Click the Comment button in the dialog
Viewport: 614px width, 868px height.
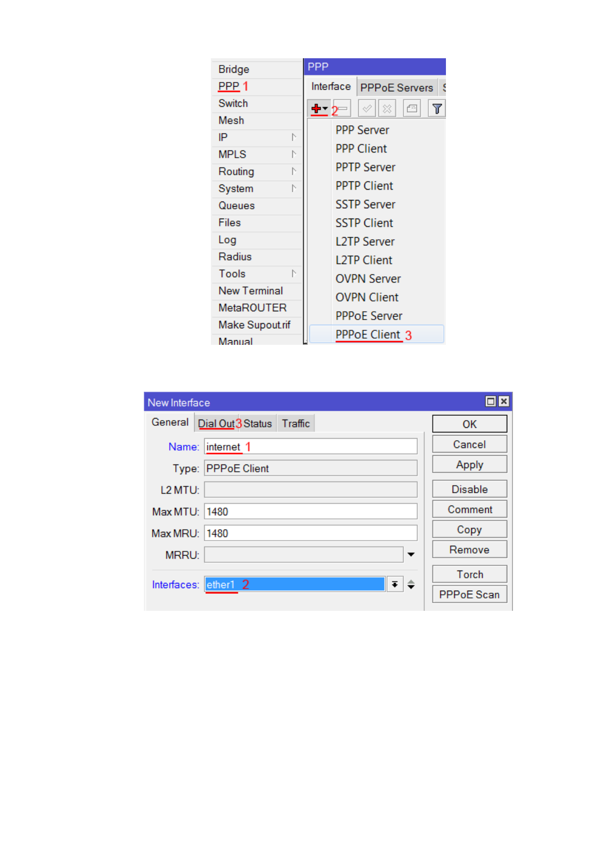470,509
